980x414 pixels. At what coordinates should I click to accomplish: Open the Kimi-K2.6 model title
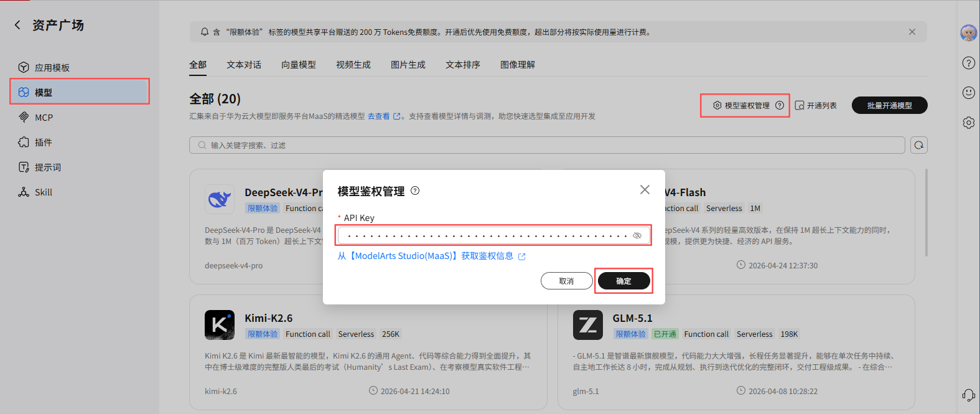click(268, 318)
